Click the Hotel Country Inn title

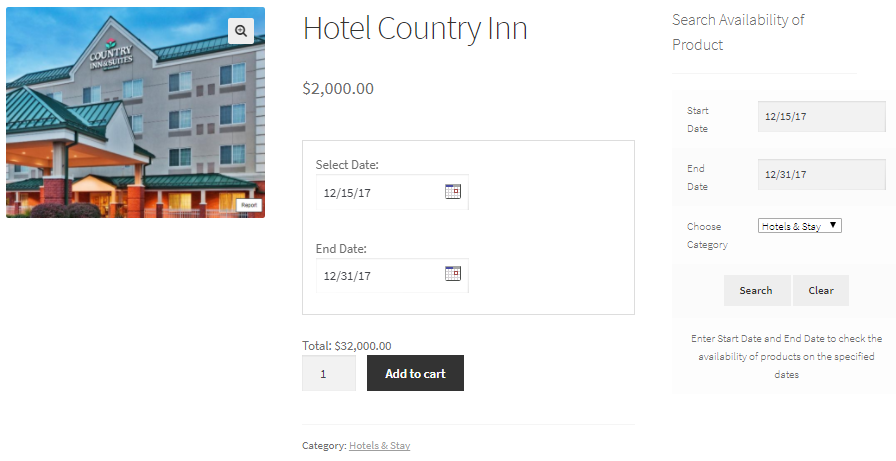415,30
